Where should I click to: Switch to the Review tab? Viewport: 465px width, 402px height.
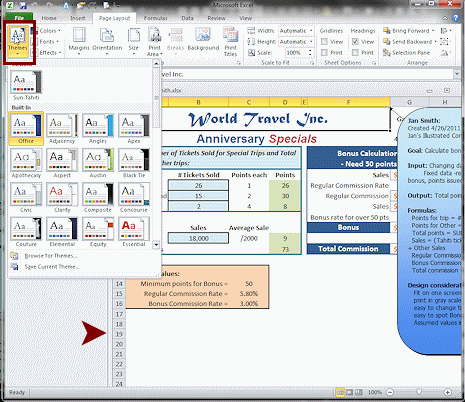pyautogui.click(x=216, y=18)
